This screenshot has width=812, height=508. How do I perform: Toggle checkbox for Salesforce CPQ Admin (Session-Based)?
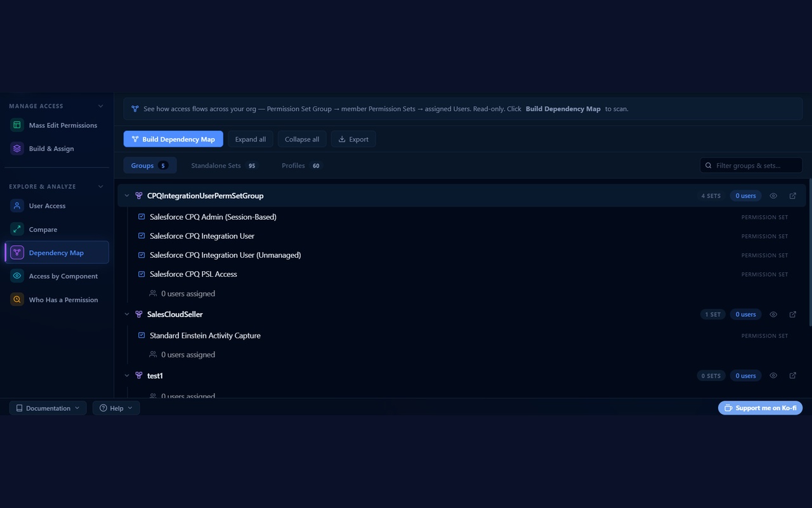142,217
